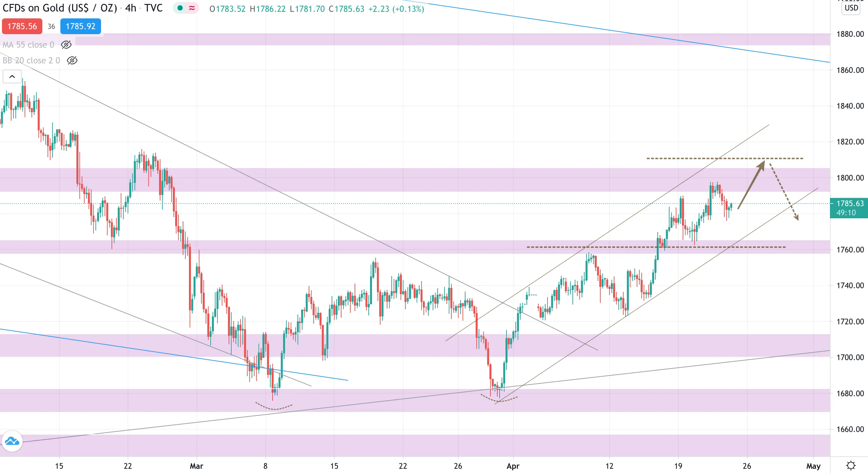This screenshot has width=868, height=474.
Task: Toggle visibility of the BB 20 indicator
Action: coord(72,60)
